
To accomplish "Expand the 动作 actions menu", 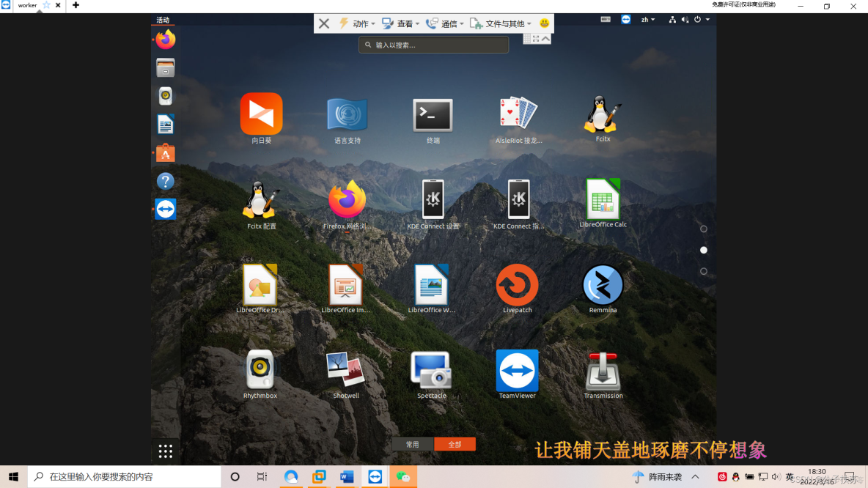I will 357,23.
